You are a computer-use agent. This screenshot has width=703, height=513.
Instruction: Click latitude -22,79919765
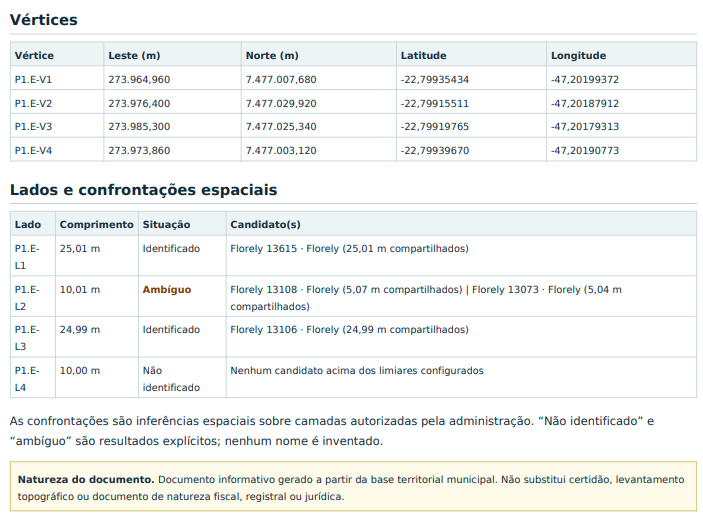(435, 126)
